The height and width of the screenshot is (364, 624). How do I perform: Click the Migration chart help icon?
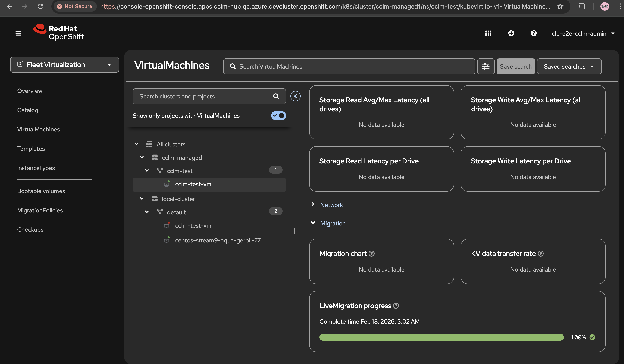(x=372, y=254)
